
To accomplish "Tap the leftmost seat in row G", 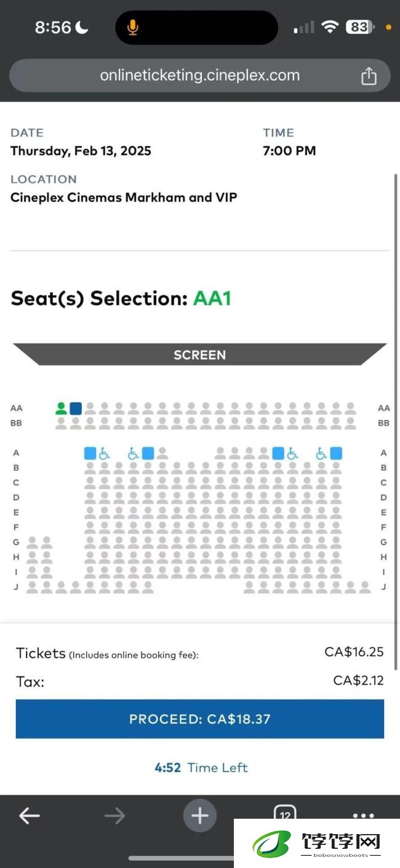I will [x=32, y=543].
